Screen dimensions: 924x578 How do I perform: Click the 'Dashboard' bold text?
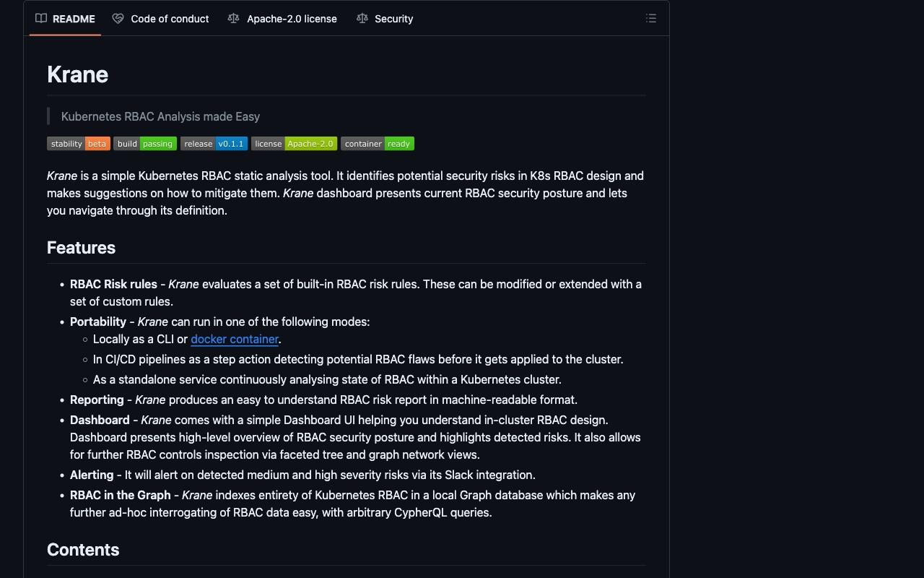click(100, 420)
